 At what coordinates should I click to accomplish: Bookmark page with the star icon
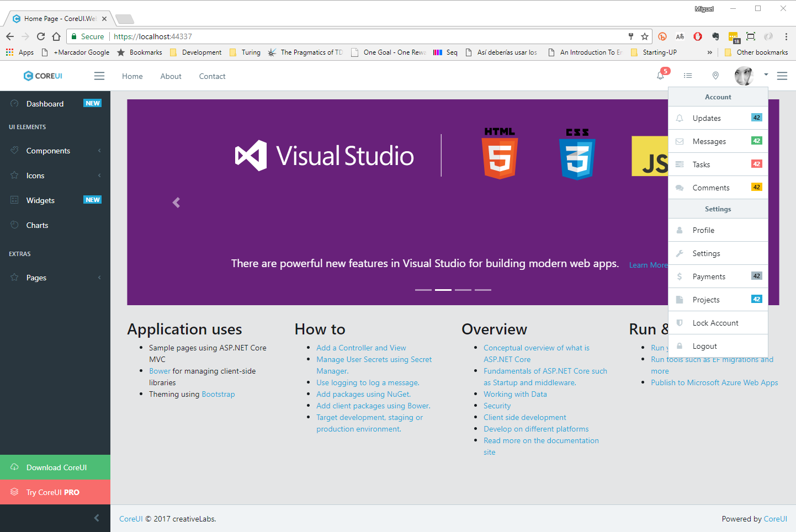[644, 36]
